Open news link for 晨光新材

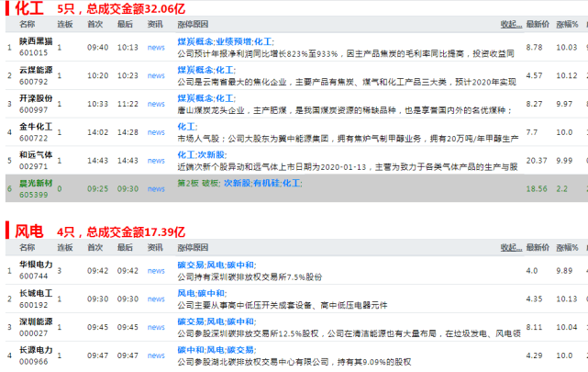click(x=156, y=189)
